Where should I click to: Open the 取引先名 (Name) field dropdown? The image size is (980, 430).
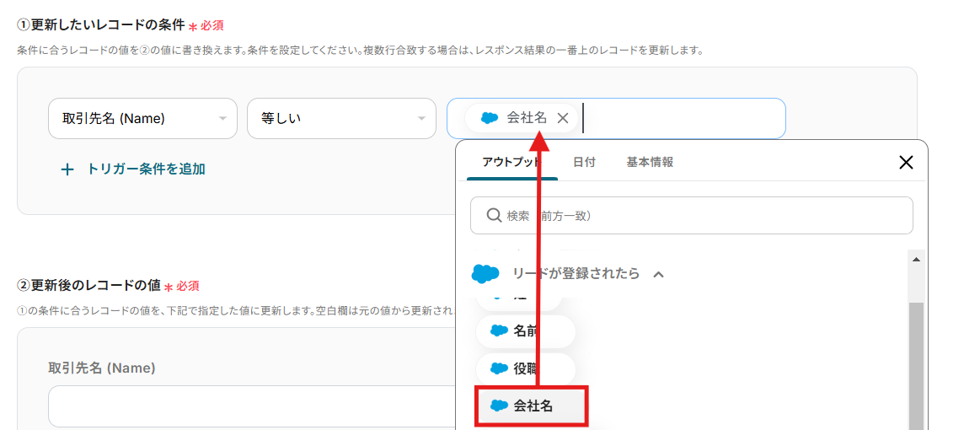(142, 118)
